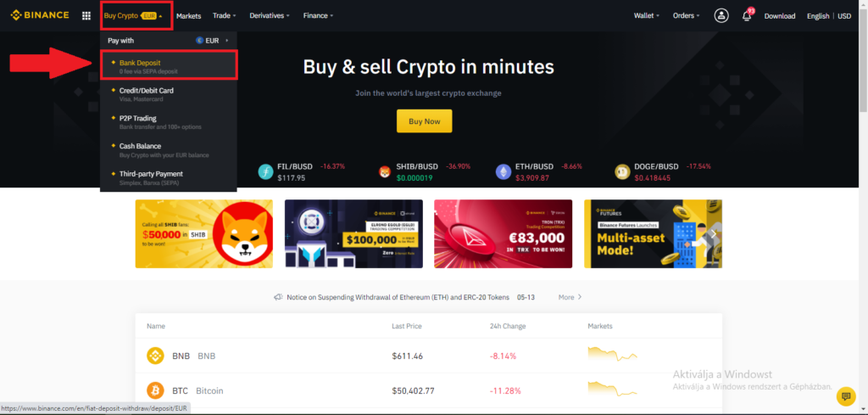Change the EUR pay-with currency selector
Screen dimensions: 868x415
(212, 41)
